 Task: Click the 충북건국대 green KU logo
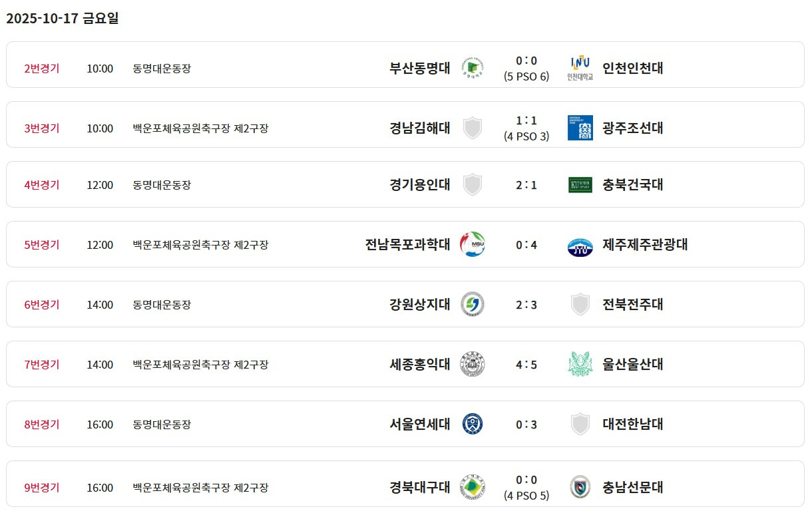click(580, 184)
